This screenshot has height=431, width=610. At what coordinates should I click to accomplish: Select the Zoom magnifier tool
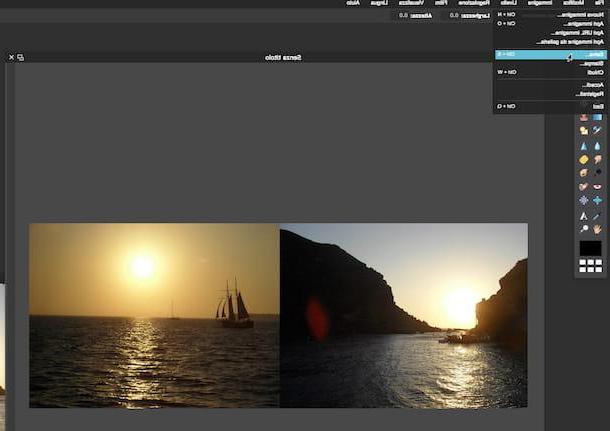(x=584, y=229)
